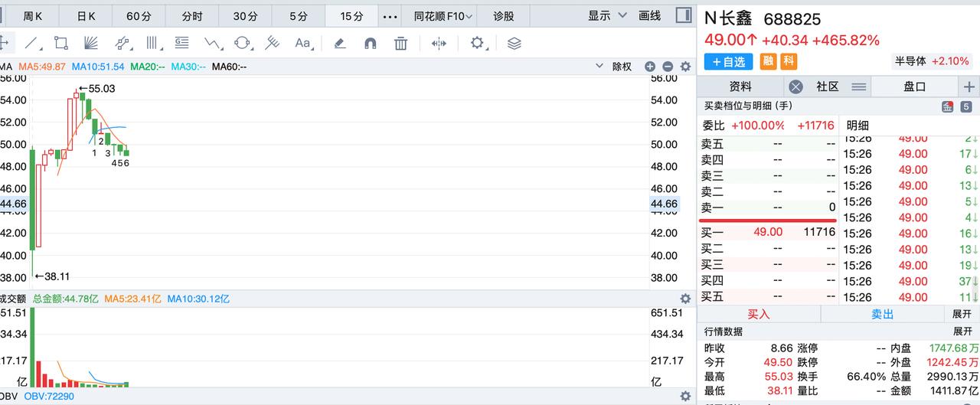980x405 pixels.
Task: Select the 15分 period tab
Action: (x=351, y=15)
